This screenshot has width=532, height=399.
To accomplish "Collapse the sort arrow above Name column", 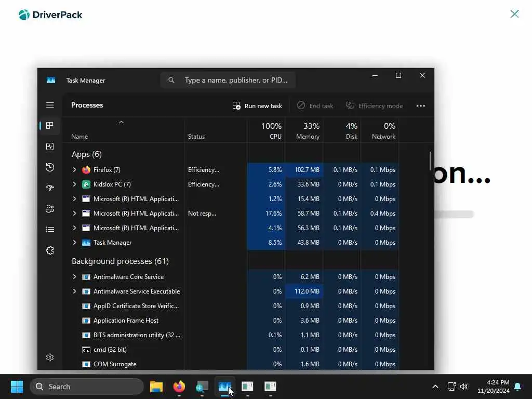I will click(121, 122).
